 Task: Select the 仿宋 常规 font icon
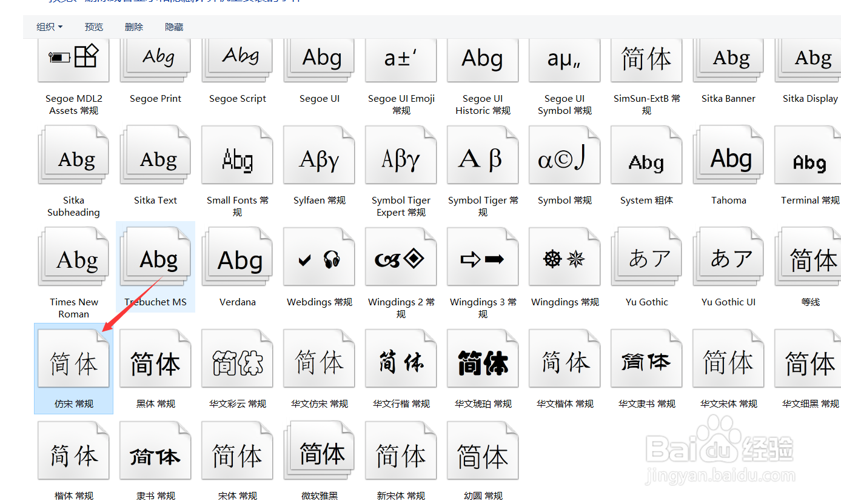73,357
